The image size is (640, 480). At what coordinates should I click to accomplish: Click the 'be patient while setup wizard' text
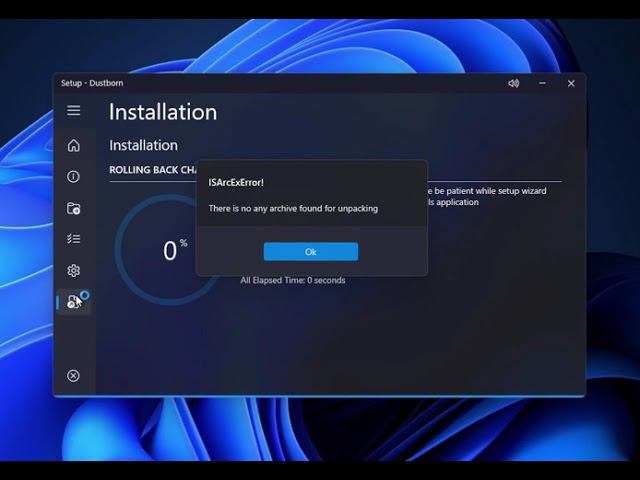click(x=490, y=191)
